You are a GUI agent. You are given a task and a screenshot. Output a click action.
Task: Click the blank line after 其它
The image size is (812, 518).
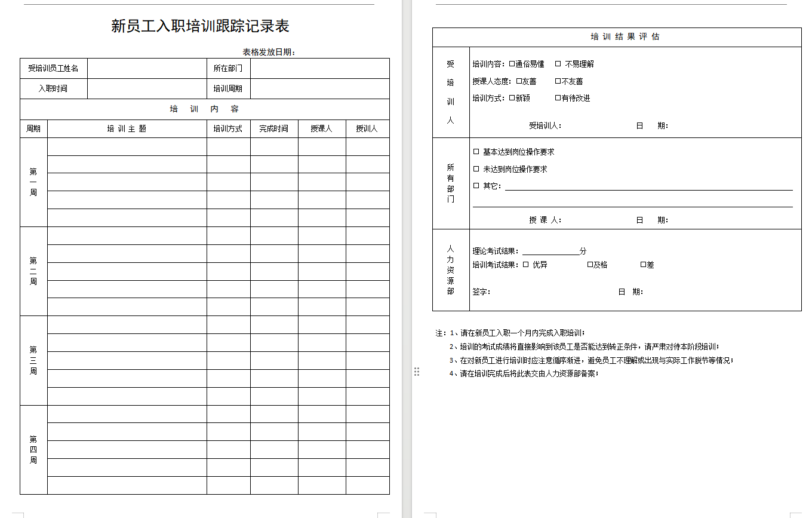649,186
